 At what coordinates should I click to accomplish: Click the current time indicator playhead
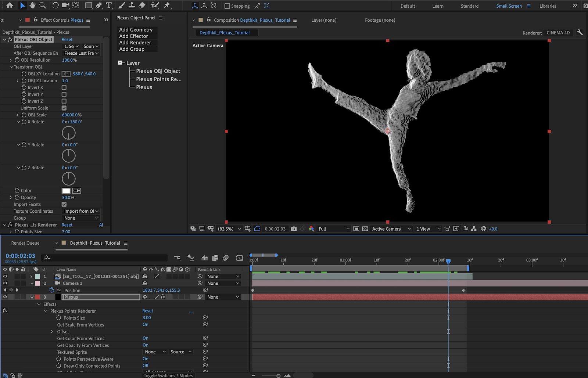(448, 261)
